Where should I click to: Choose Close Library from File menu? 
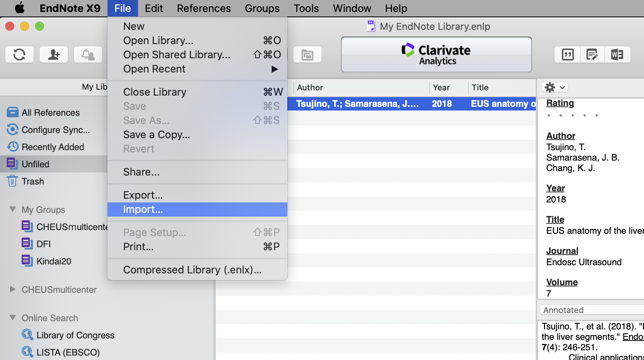point(197,92)
